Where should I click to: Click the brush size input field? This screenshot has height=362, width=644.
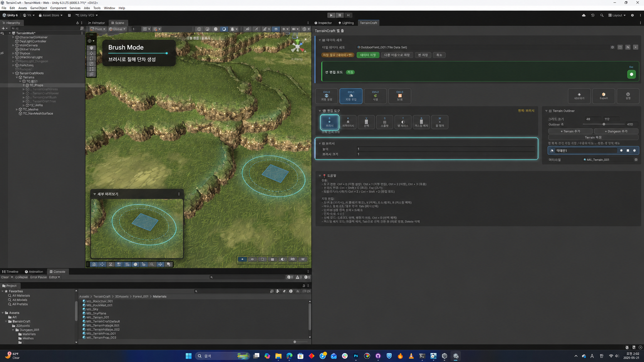click(x=446, y=154)
